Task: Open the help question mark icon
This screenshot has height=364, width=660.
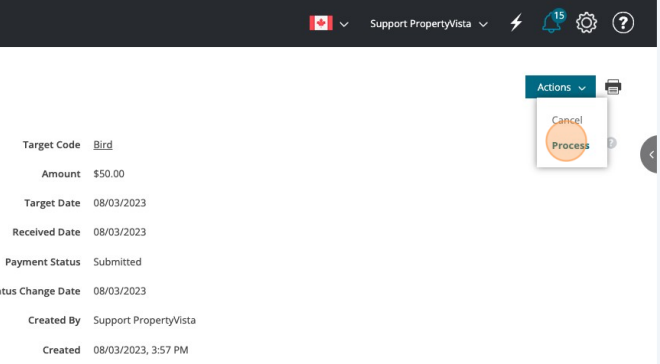Action: point(623,23)
